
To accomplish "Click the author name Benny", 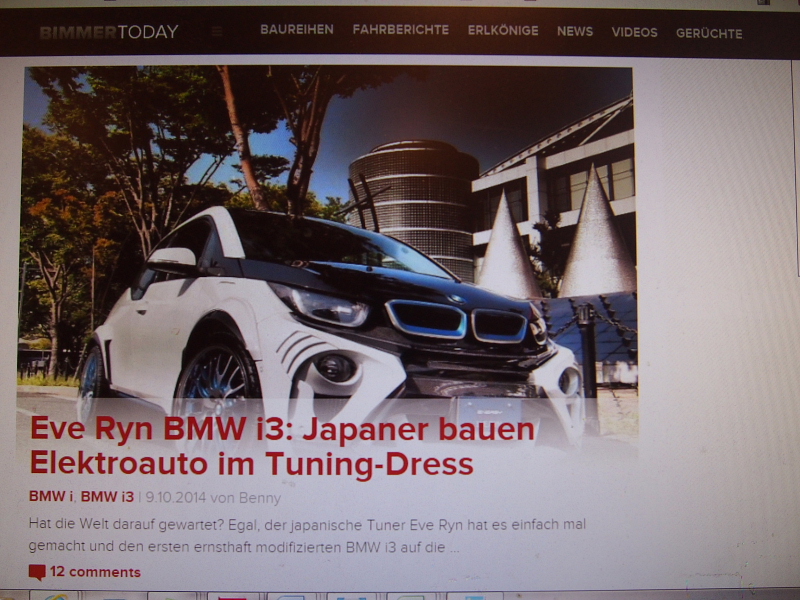I will (x=260, y=498).
